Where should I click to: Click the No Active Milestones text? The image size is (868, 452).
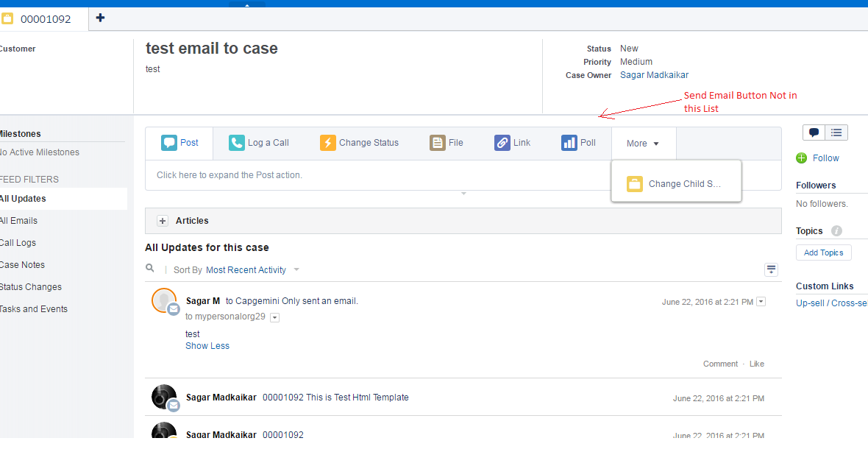(x=39, y=152)
